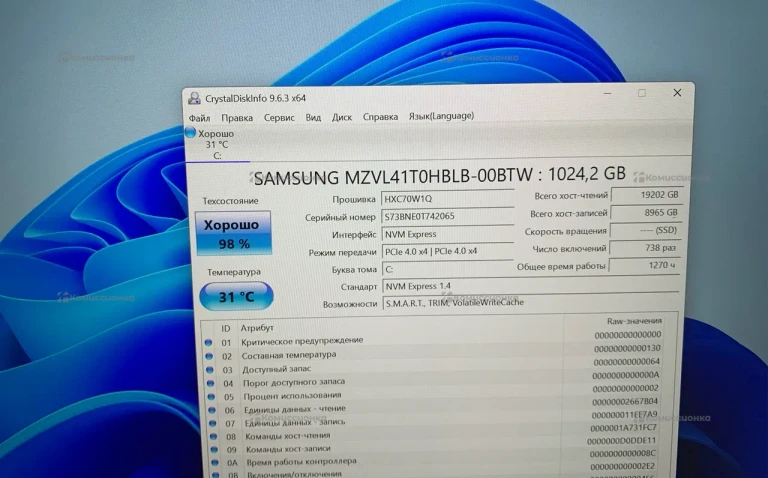Click the total host reads value 19202 GB
768x478 pixels.
tap(647, 194)
